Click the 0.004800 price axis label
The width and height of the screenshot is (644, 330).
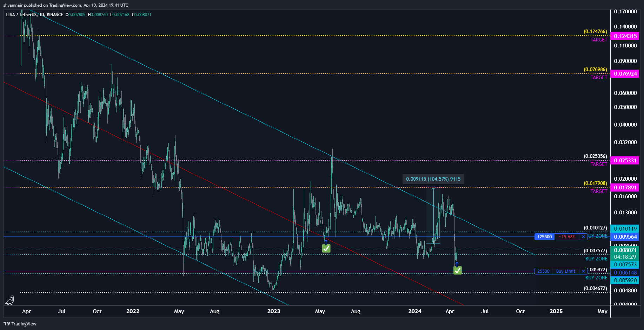click(625, 290)
